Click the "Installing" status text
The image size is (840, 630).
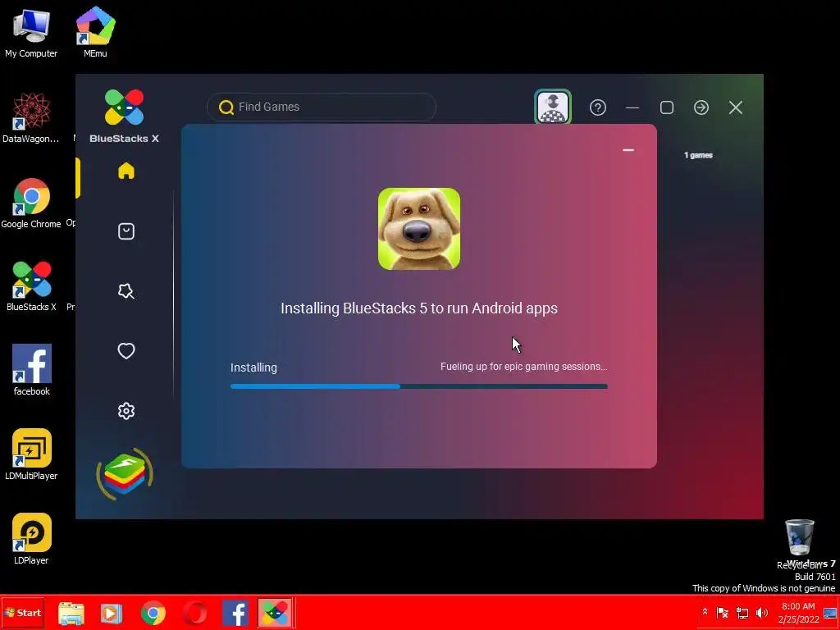click(x=253, y=367)
